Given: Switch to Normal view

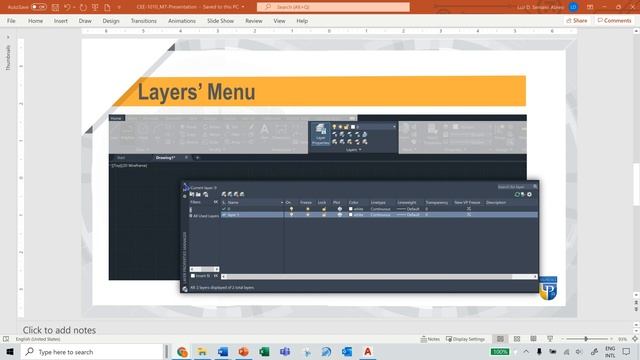Looking at the screenshot, I should coord(500,339).
